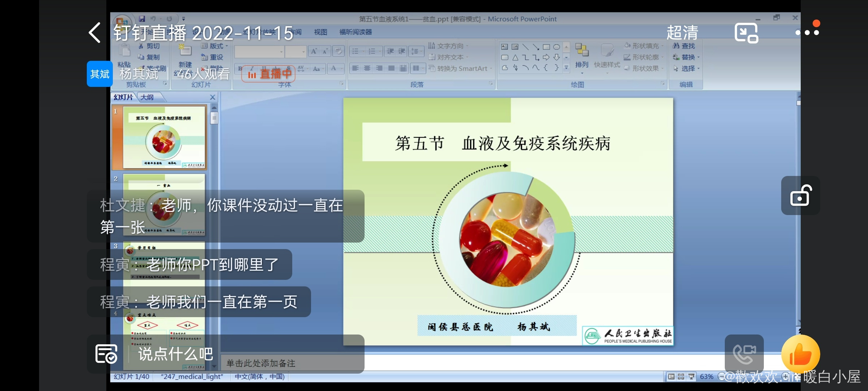Select the rectangle shape
The width and height of the screenshot is (868, 391).
click(x=546, y=47)
